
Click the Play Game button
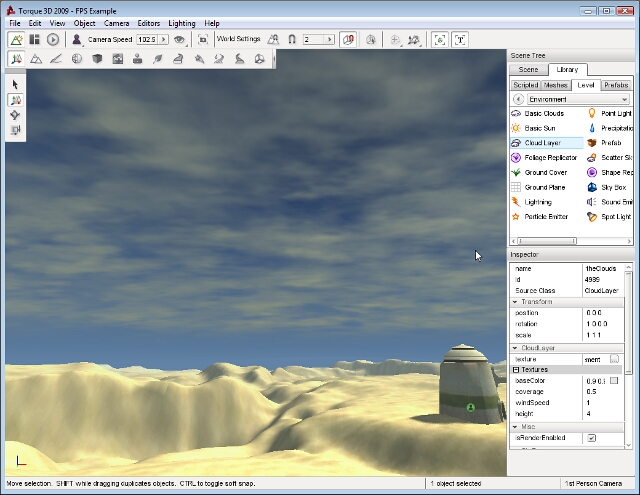tap(53, 39)
